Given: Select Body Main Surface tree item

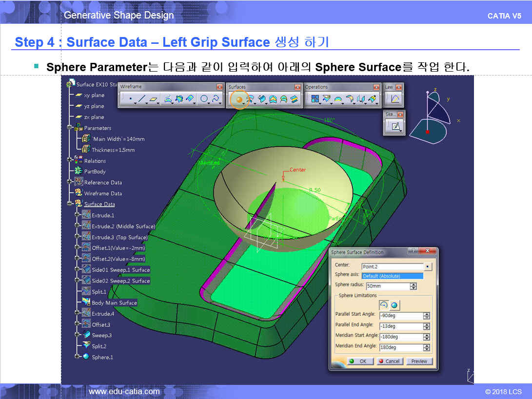Looking at the screenshot, I should pos(114,303).
